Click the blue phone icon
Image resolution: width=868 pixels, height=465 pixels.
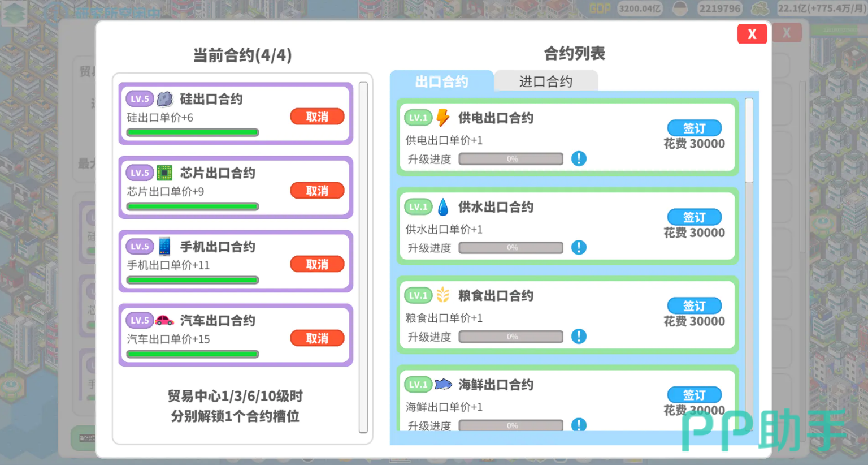tap(164, 247)
